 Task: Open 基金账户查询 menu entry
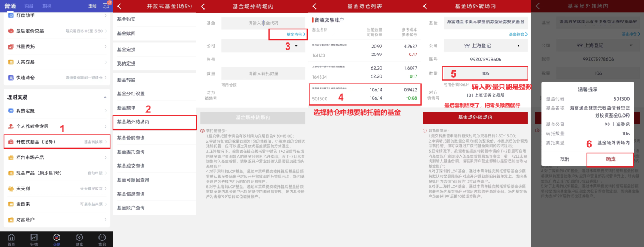[x=154, y=208]
